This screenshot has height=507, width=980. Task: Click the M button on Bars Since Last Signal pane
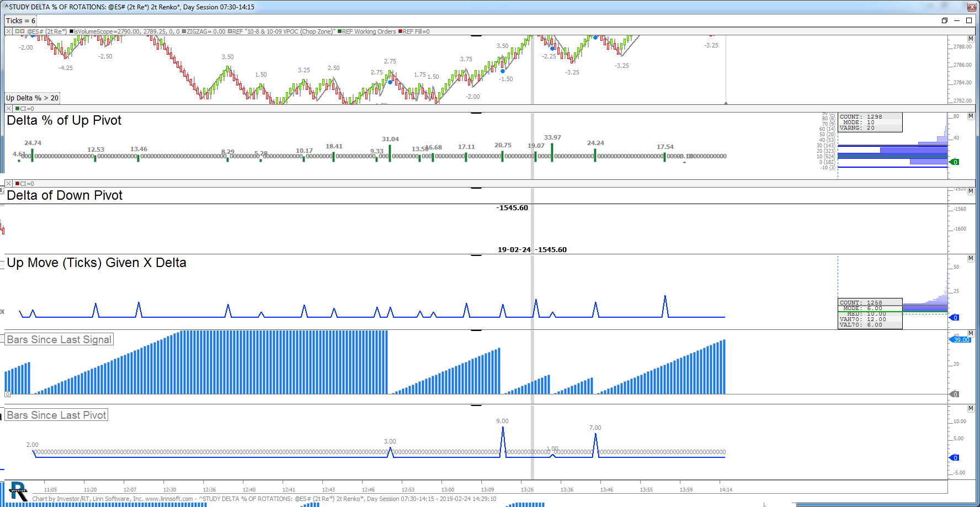click(971, 333)
